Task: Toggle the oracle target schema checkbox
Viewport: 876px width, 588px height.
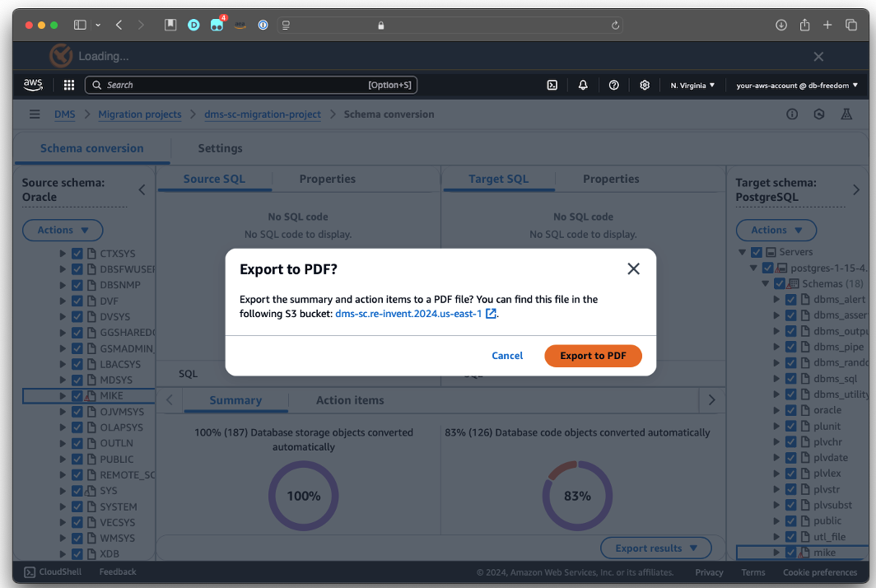Action: [x=791, y=410]
